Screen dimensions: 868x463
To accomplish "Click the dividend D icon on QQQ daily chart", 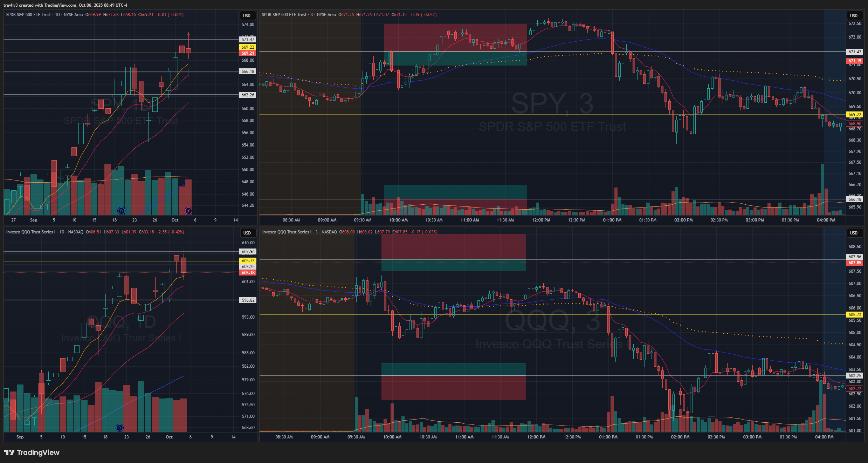I will pyautogui.click(x=119, y=428).
